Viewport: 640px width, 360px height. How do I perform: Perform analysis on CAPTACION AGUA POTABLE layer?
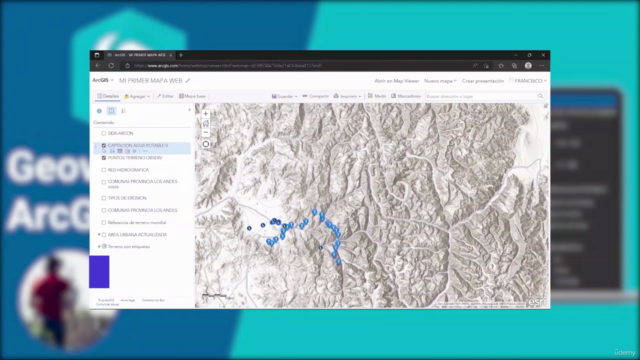pyautogui.click(x=135, y=151)
